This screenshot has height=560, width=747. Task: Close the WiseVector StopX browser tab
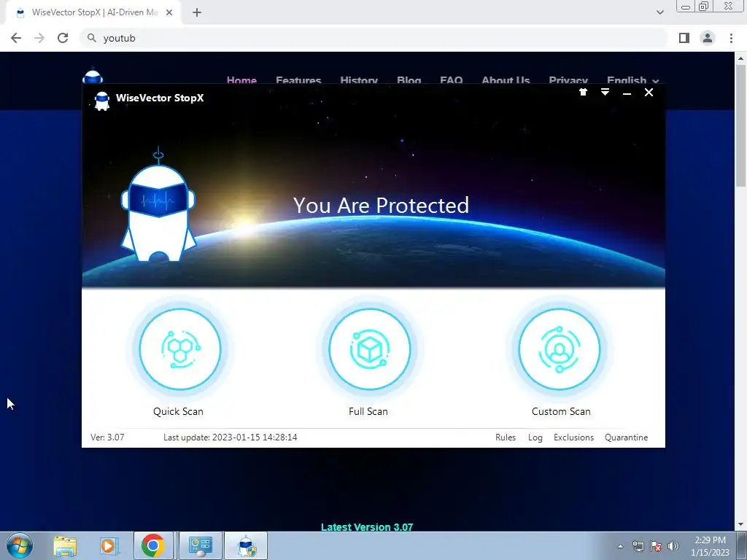point(169,12)
